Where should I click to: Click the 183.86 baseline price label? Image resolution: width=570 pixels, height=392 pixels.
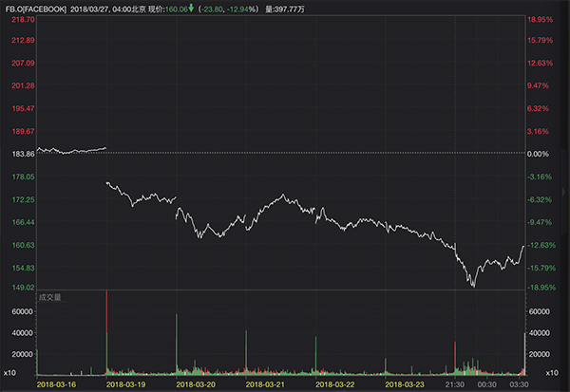(18, 154)
